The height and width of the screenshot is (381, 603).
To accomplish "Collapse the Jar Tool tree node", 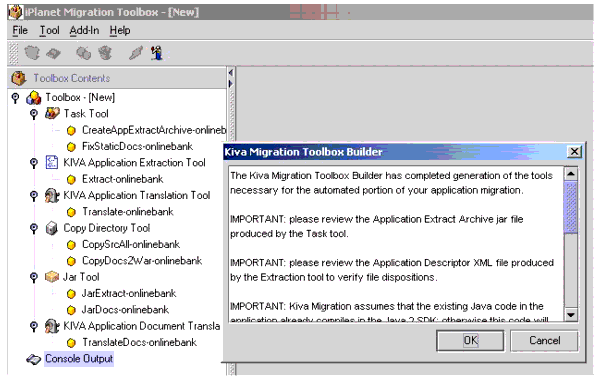I will coord(34,277).
